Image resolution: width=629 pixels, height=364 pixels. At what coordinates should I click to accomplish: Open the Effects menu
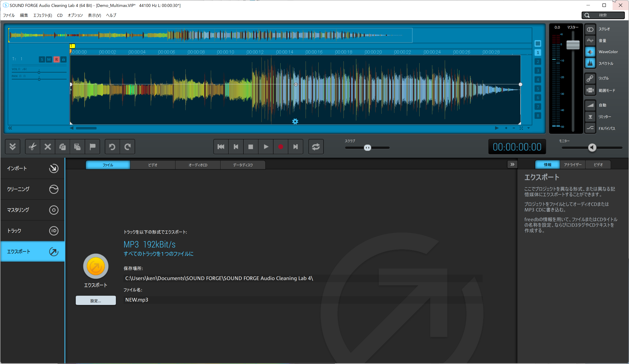43,15
